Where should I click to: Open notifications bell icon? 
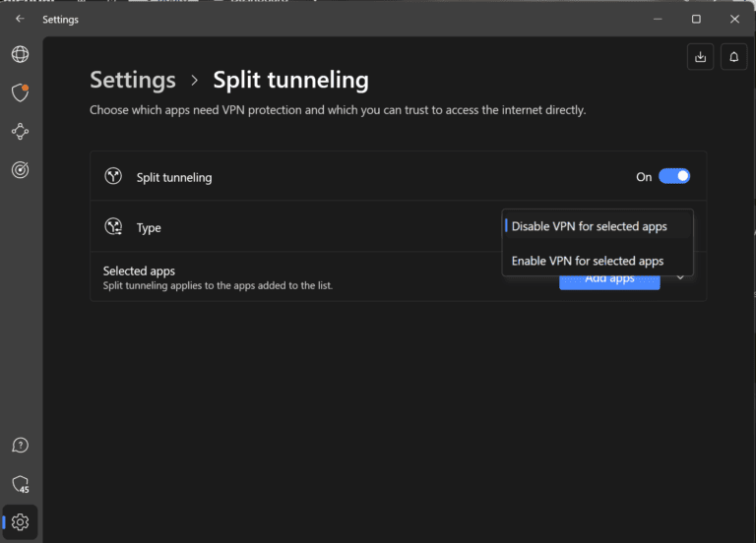[733, 57]
